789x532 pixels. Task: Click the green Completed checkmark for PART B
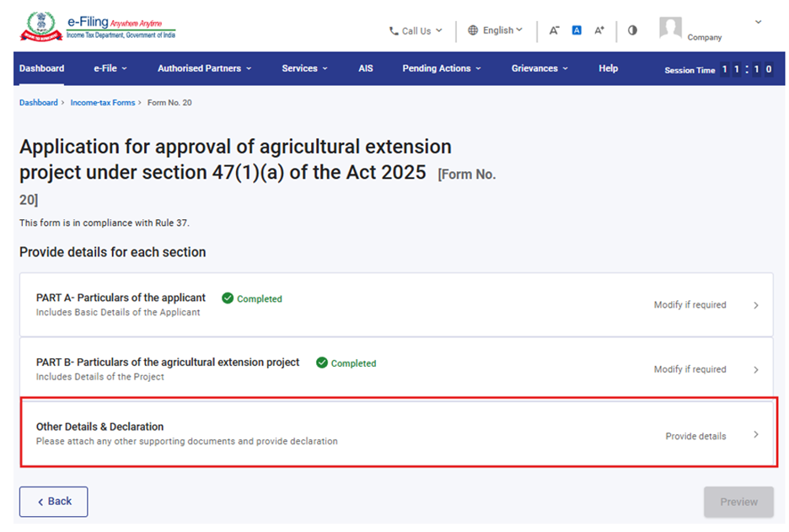pos(321,363)
